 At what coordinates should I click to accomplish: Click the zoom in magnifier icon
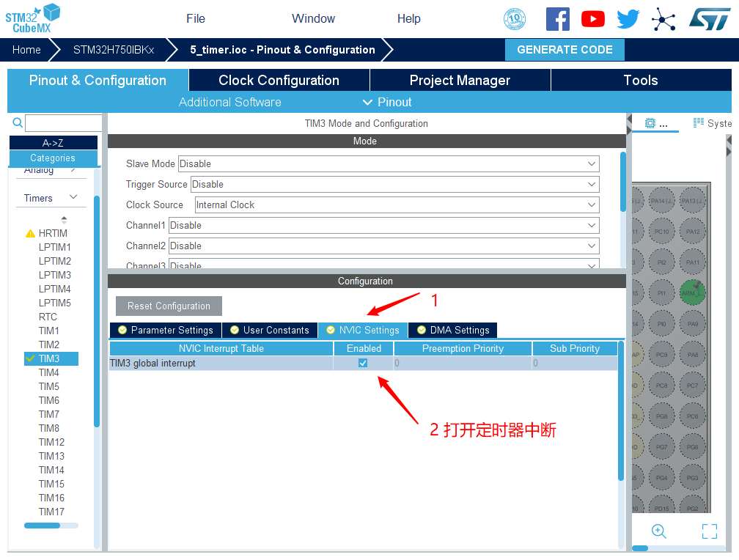(658, 531)
